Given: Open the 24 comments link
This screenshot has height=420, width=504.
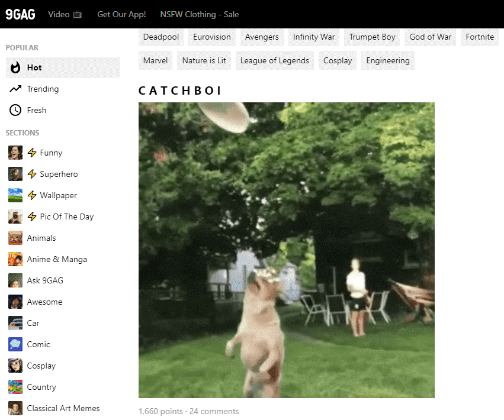Looking at the screenshot, I should coord(214,411).
